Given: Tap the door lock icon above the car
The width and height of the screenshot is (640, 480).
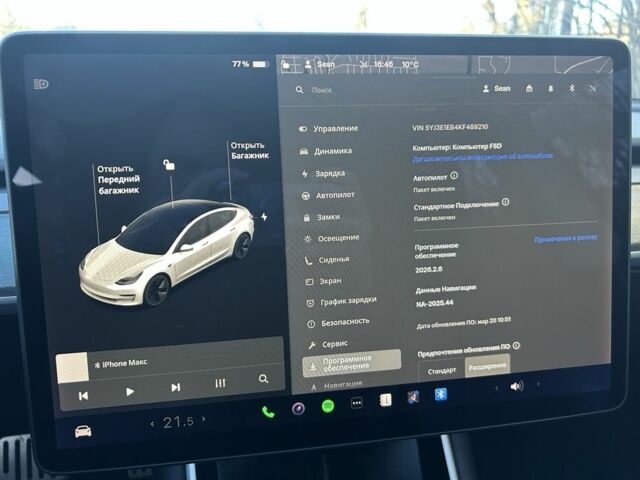Looking at the screenshot, I should click(x=169, y=165).
